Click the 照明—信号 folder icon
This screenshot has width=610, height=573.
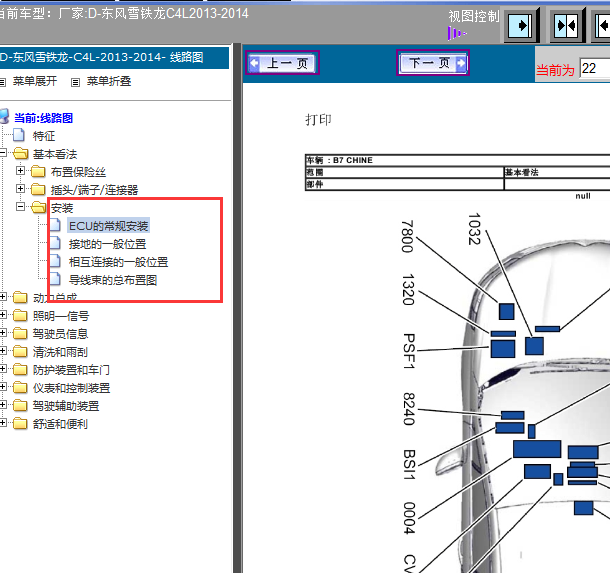tap(20, 315)
